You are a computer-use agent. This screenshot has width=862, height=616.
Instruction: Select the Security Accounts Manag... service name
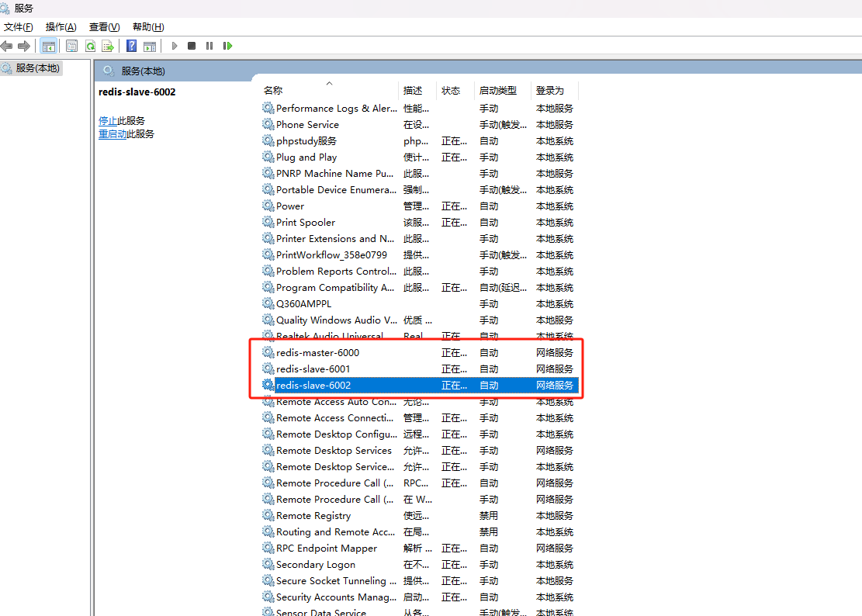tap(336, 597)
